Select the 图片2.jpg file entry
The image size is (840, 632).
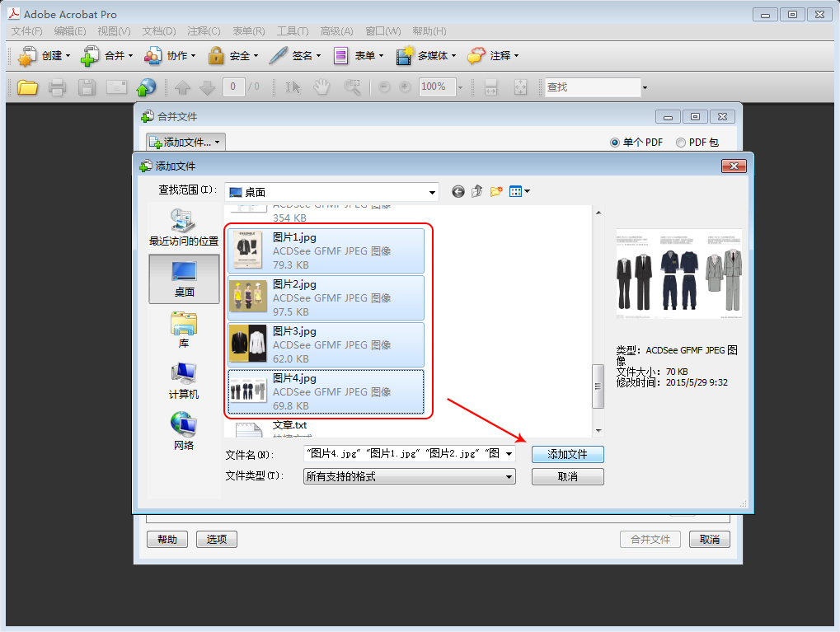[326, 297]
